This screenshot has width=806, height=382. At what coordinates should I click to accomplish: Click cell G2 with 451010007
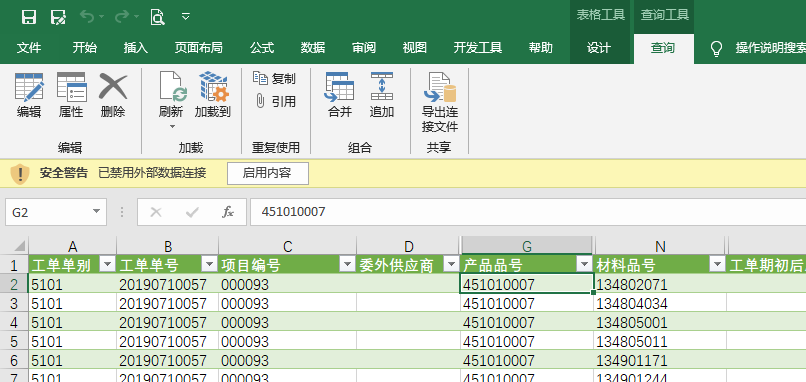(x=526, y=284)
